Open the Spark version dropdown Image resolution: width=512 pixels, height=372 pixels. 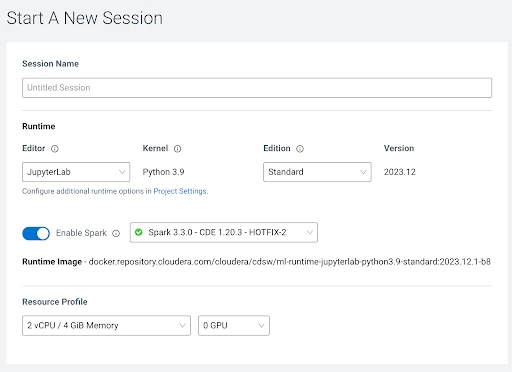point(224,232)
